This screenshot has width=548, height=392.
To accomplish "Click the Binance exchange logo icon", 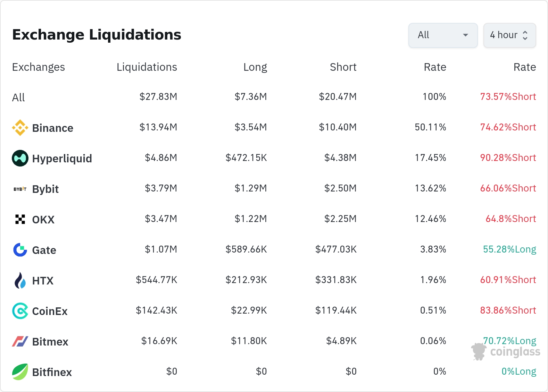I will pos(20,128).
